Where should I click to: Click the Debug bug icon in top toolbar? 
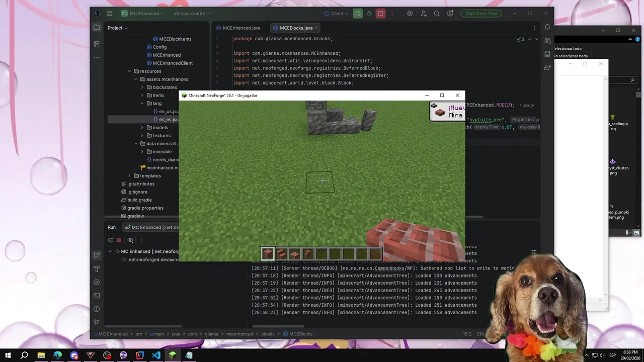point(369,14)
